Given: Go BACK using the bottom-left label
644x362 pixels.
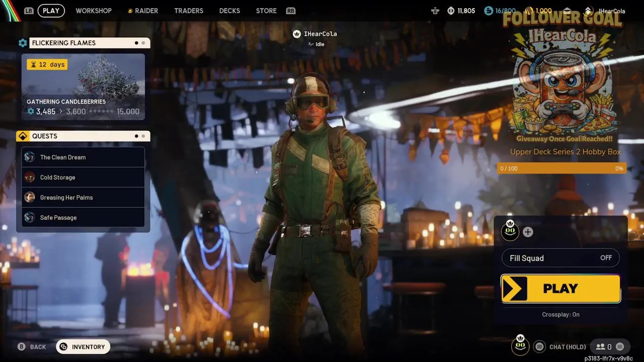Looking at the screenshot, I should pyautogui.click(x=38, y=347).
